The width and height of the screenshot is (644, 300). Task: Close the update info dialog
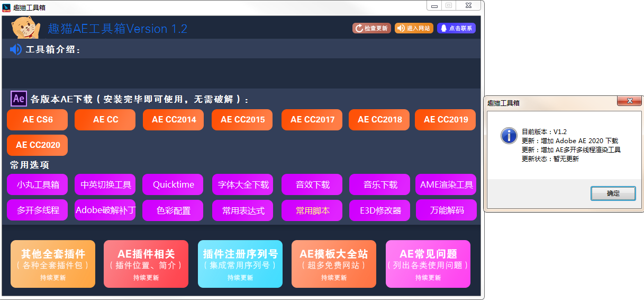[x=629, y=101]
